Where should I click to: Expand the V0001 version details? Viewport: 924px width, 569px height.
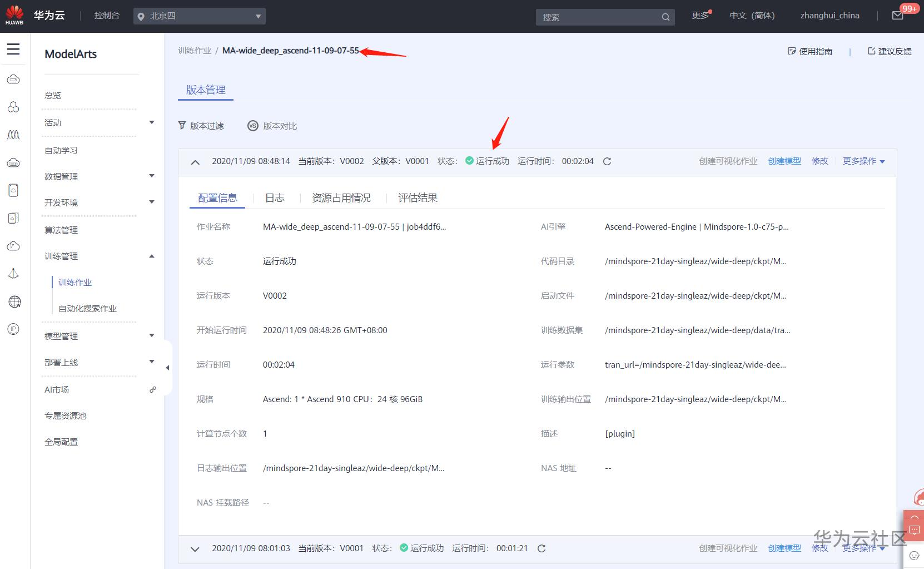point(195,549)
